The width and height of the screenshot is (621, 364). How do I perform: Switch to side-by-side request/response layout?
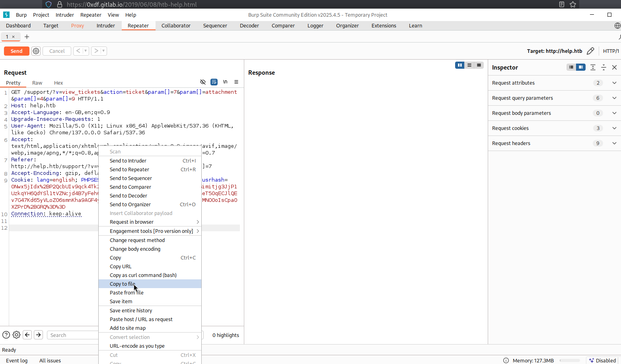(460, 65)
